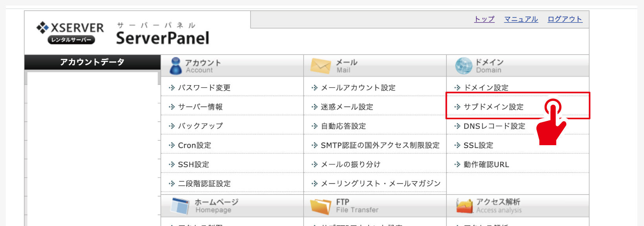Screen dimensions: 644x226
Task: Go to サーバー情報
Action: pos(200,107)
